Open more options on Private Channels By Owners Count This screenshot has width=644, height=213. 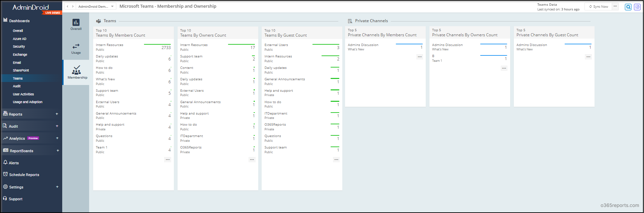(504, 68)
